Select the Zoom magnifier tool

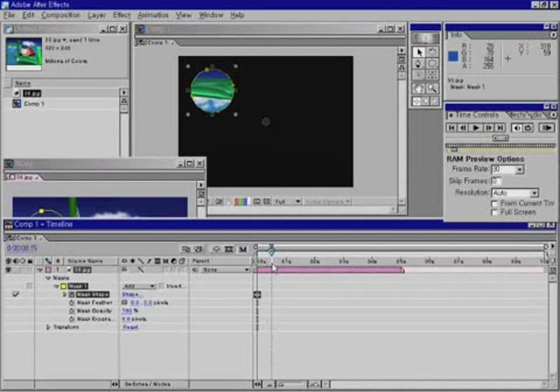tap(432, 87)
